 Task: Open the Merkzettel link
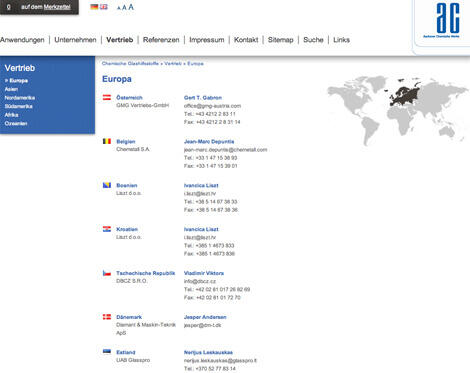tap(57, 7)
